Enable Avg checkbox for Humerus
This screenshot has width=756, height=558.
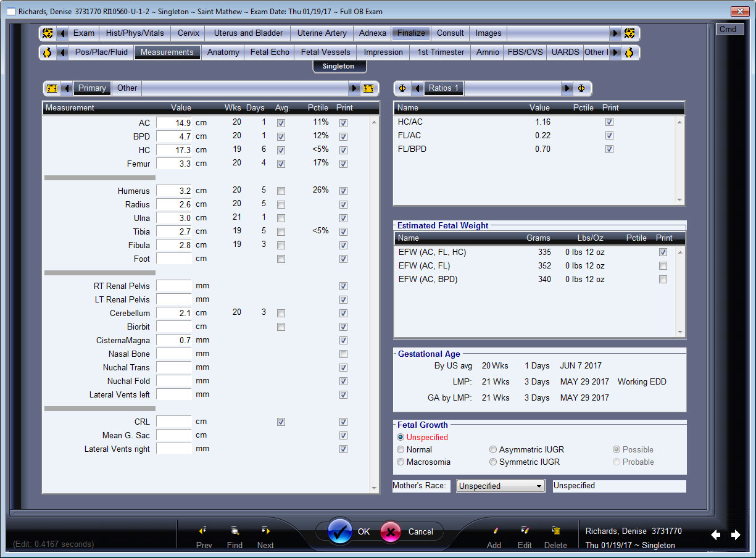281,191
